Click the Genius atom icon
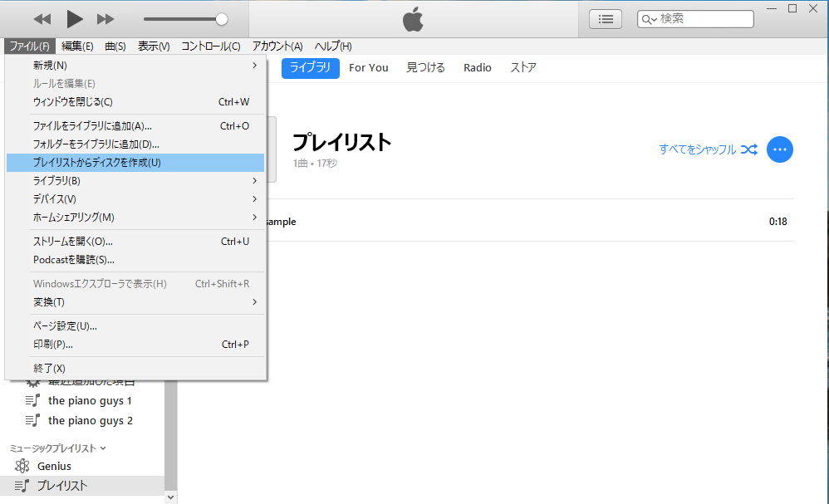Screen dimensions: 829x504 pyautogui.click(x=22, y=466)
